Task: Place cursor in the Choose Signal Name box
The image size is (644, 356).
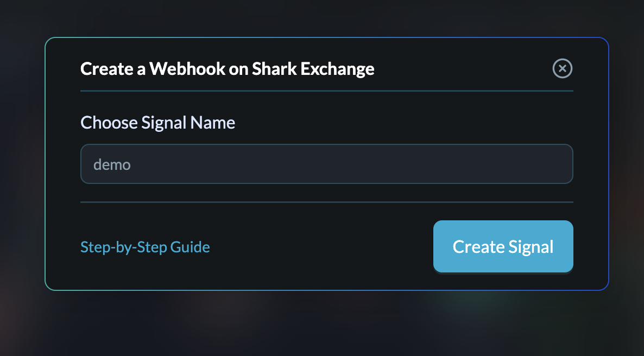Action: (326, 164)
